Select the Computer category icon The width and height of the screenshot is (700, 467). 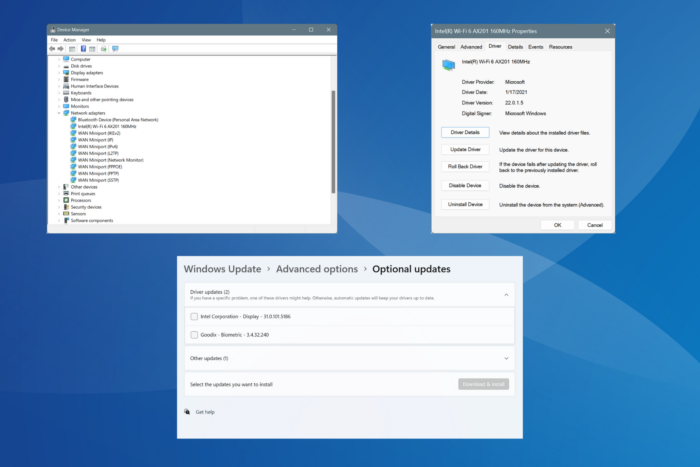point(66,59)
